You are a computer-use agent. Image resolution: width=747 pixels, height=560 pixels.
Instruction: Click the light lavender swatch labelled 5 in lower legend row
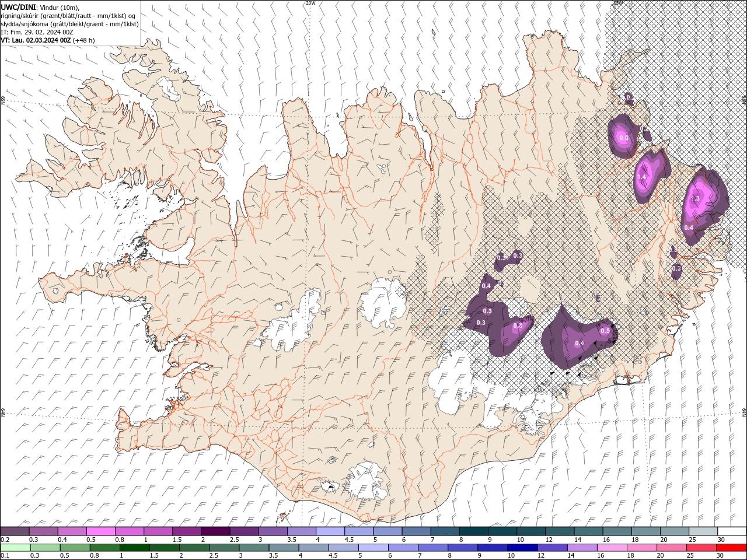coord(373,548)
